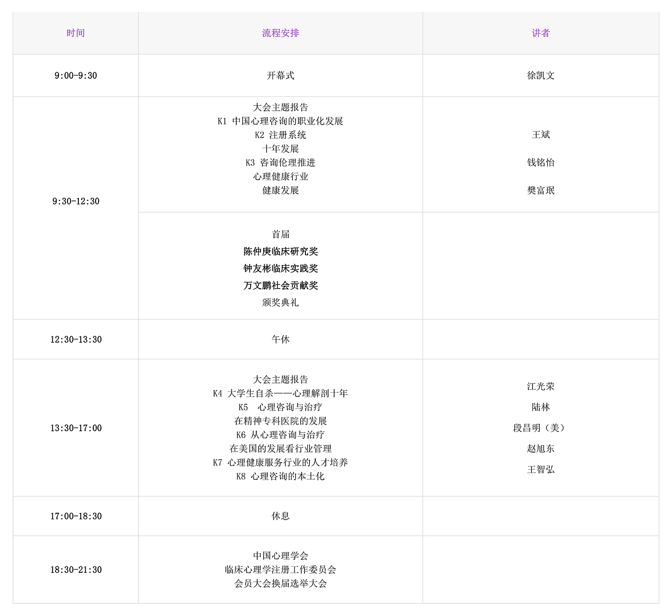This screenshot has width=672, height=616.
Task: Click the 流程安排 column header
Action: [x=280, y=33]
